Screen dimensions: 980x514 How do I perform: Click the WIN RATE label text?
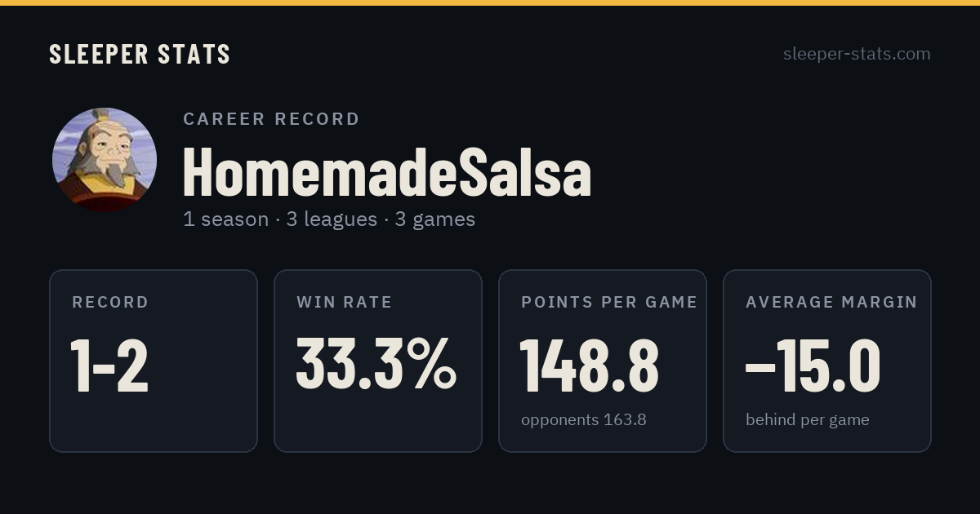345,302
